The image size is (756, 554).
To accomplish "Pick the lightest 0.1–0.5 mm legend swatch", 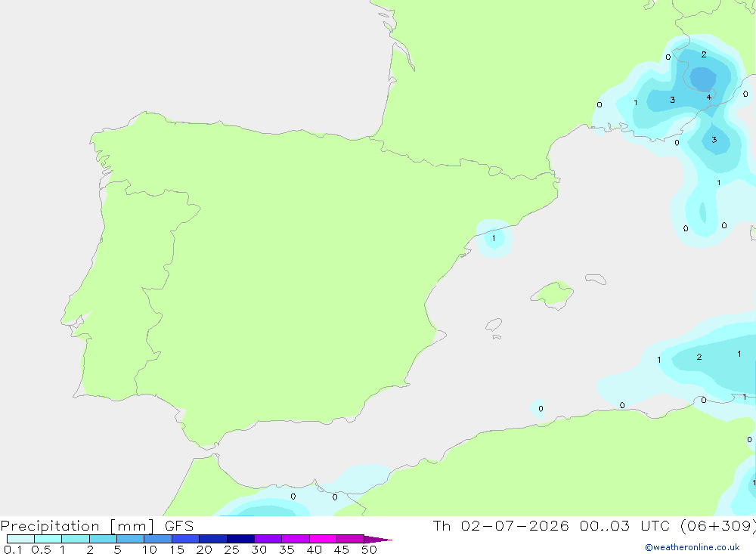I will pos(20,539).
